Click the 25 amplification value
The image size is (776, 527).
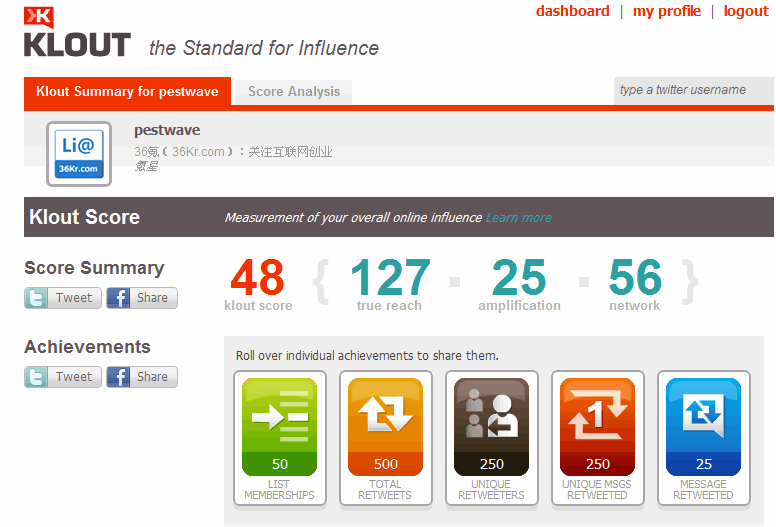[519, 278]
